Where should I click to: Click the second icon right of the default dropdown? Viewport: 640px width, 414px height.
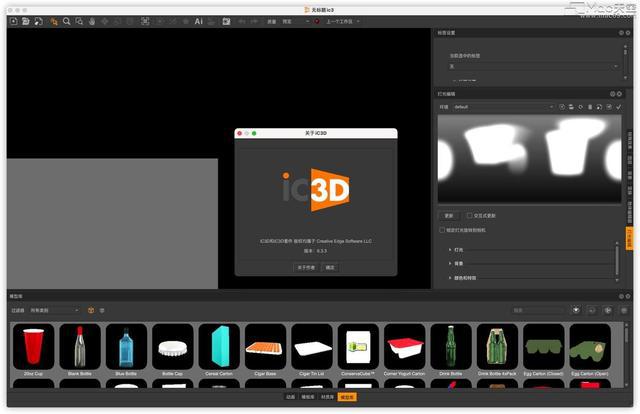pos(571,107)
